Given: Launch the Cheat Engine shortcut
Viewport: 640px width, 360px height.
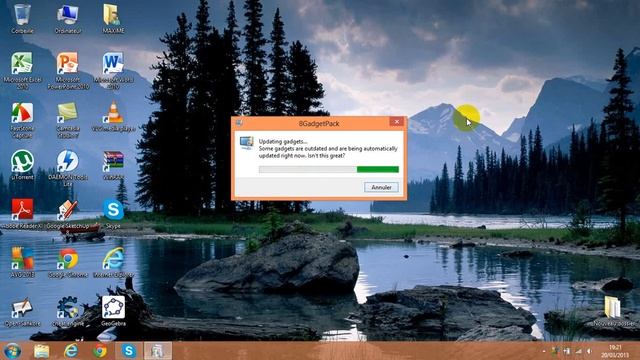Looking at the screenshot, I should (68, 312).
